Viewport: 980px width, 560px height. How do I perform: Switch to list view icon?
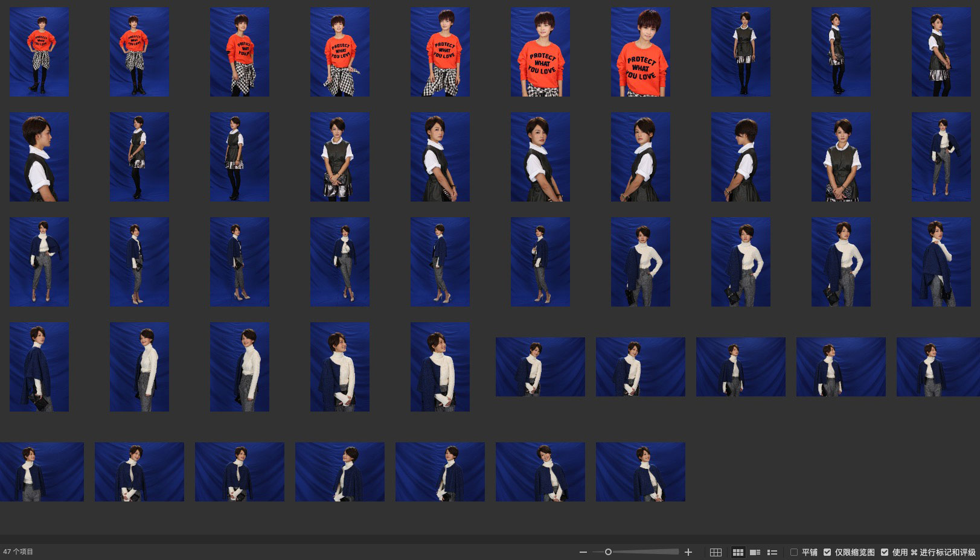pyautogui.click(x=772, y=552)
